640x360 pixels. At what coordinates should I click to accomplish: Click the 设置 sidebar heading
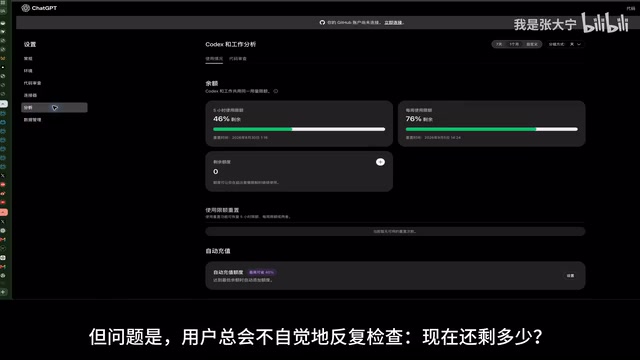[30, 44]
